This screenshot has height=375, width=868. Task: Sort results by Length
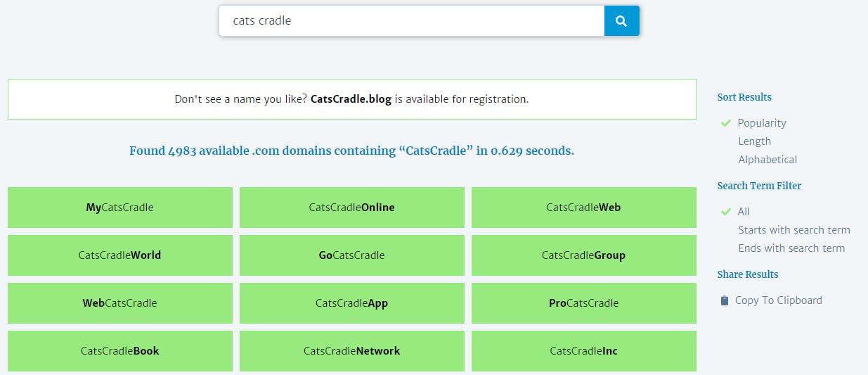[754, 141]
